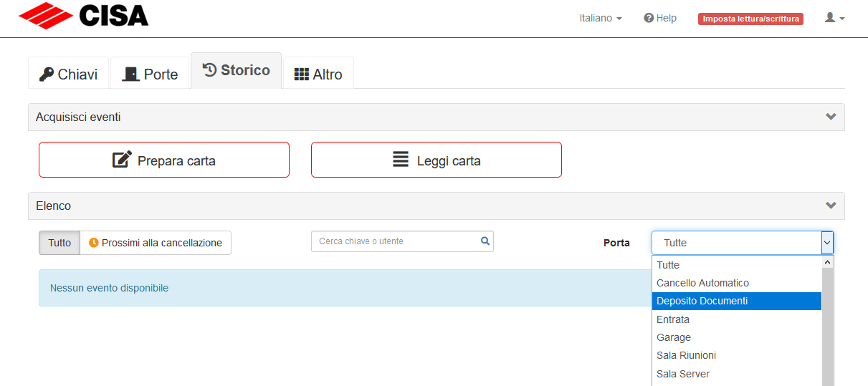This screenshot has height=386, width=868.
Task: Select the Storico tab
Action: click(236, 70)
